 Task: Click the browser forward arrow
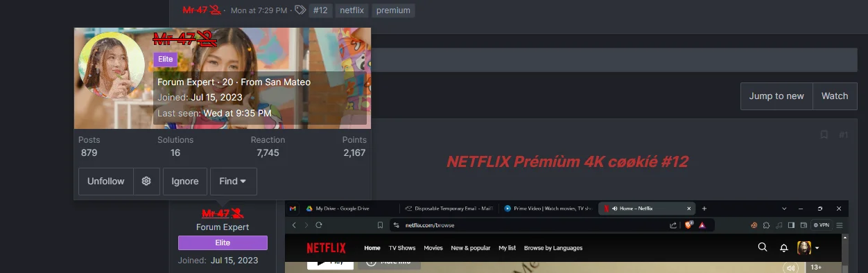pyautogui.click(x=306, y=225)
